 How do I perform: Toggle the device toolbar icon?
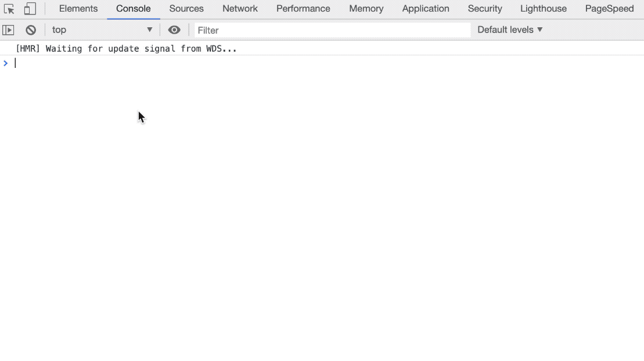[x=30, y=9]
